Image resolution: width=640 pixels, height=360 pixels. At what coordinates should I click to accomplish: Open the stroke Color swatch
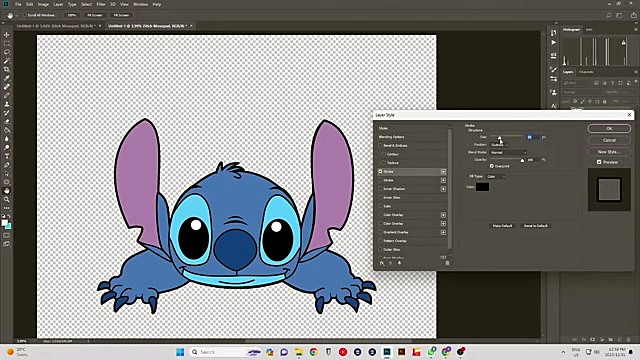pyautogui.click(x=482, y=187)
